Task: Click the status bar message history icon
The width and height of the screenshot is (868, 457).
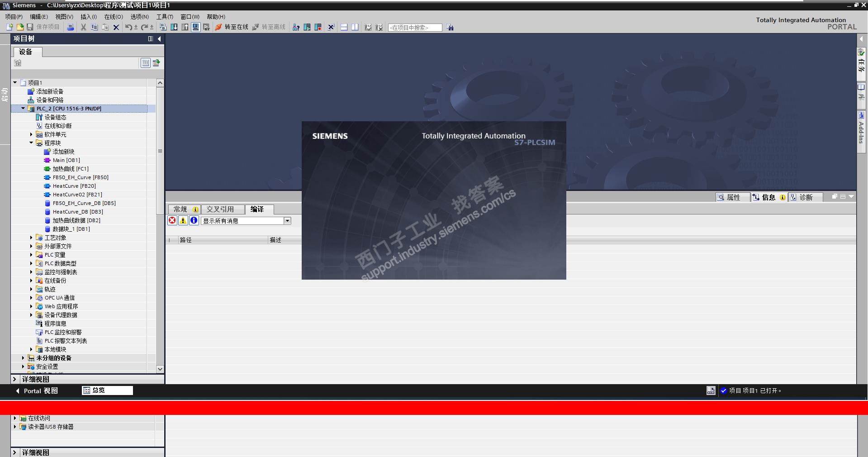Action: point(711,390)
